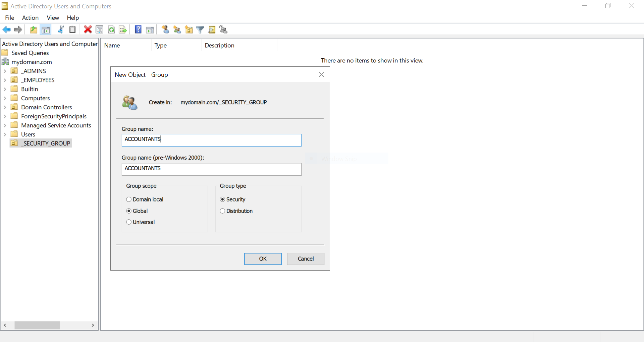Viewport: 644px width, 342px height.
Task: Select the _ADMINS tree item
Action: tap(34, 71)
